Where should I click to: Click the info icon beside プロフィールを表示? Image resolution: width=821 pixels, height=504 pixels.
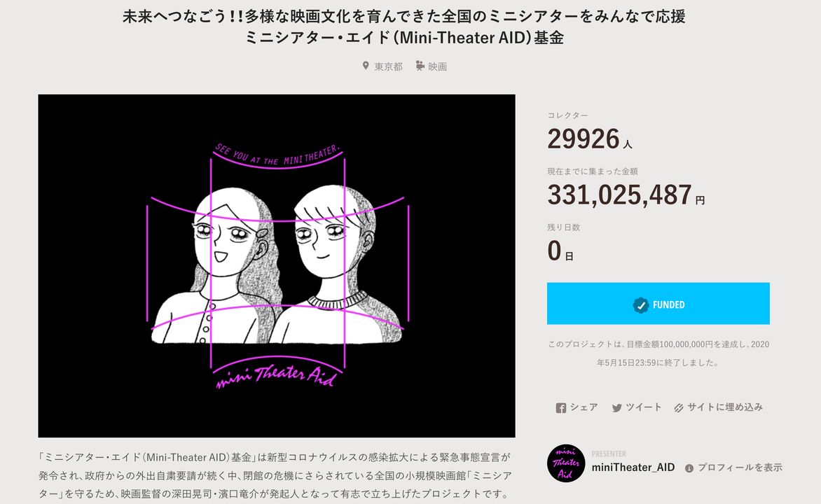[689, 468]
